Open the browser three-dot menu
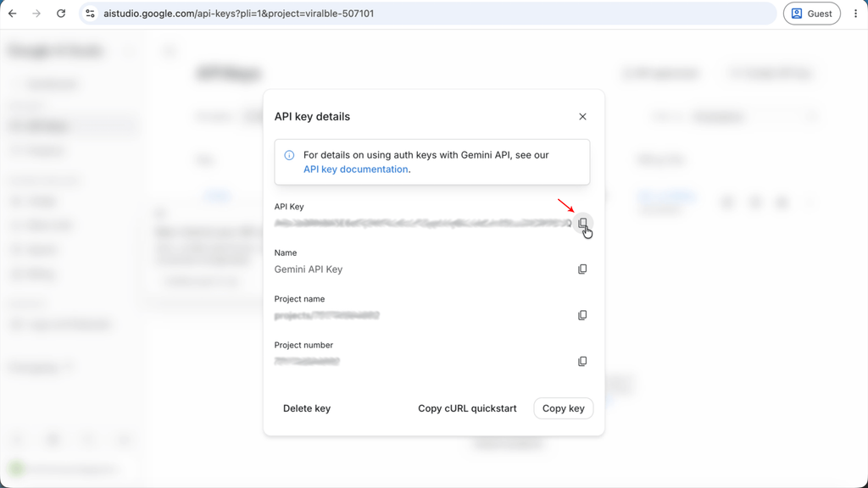Image resolution: width=868 pixels, height=488 pixels. [x=855, y=14]
